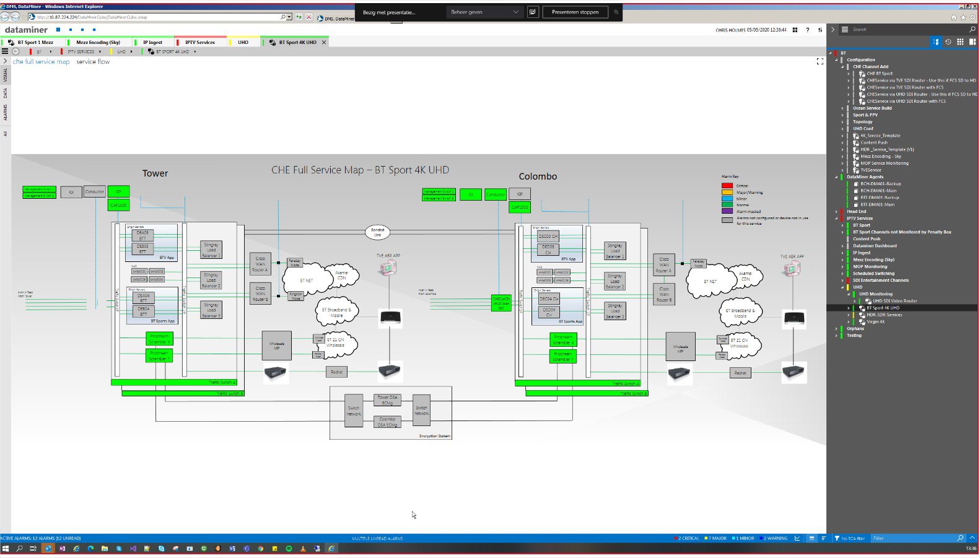Click the magnifier icon in Surveyor search
Viewport: 980px width, 558px height.
[x=972, y=29]
